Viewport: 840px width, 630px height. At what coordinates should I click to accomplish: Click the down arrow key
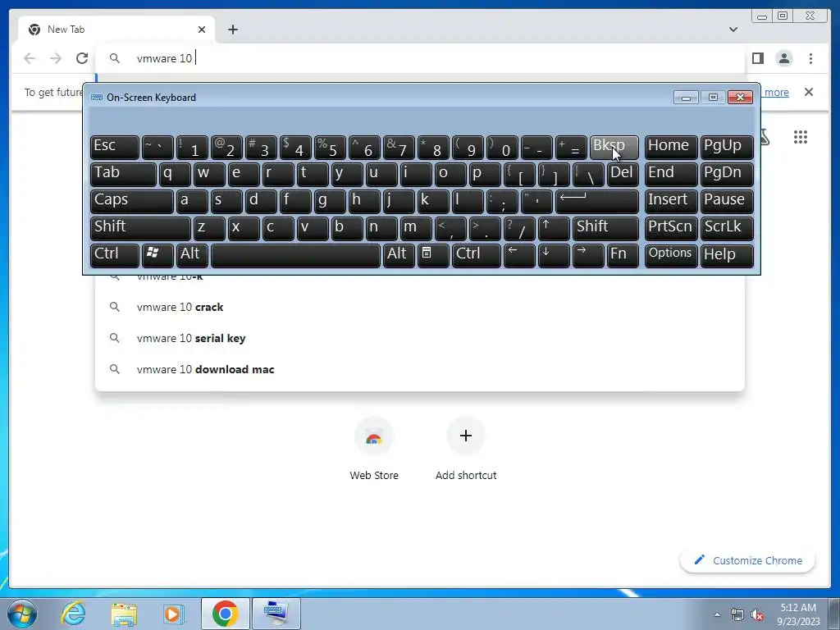tap(554, 255)
